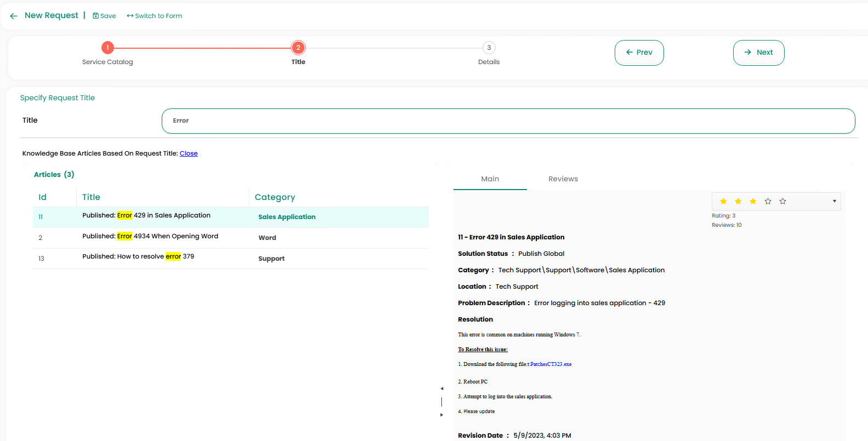Go to step 1 Service Catalog

pyautogui.click(x=107, y=48)
